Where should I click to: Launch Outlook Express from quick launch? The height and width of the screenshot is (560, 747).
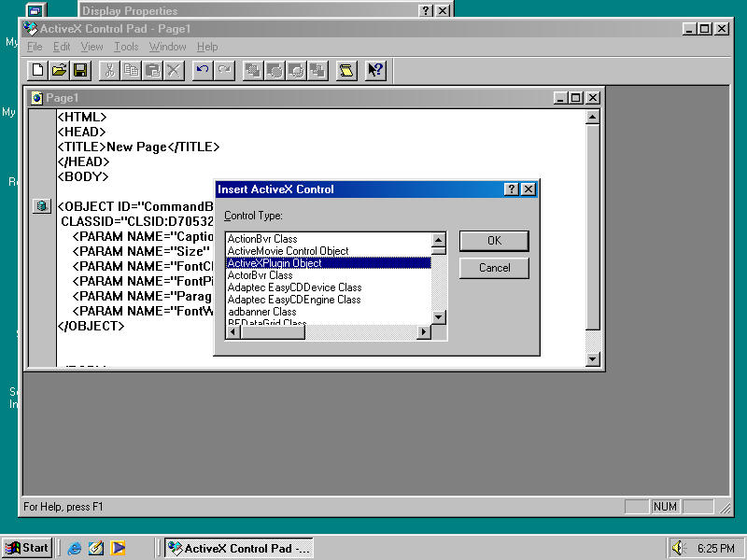coord(96,548)
